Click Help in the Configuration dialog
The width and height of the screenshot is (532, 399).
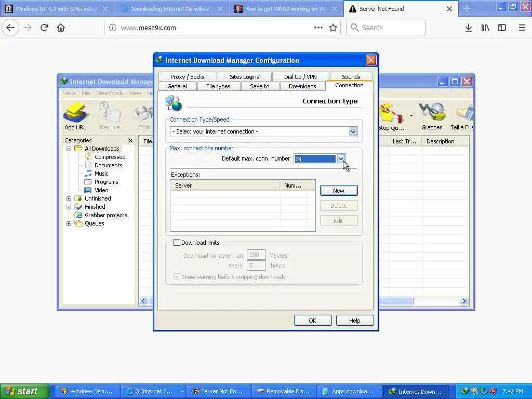[x=354, y=320]
